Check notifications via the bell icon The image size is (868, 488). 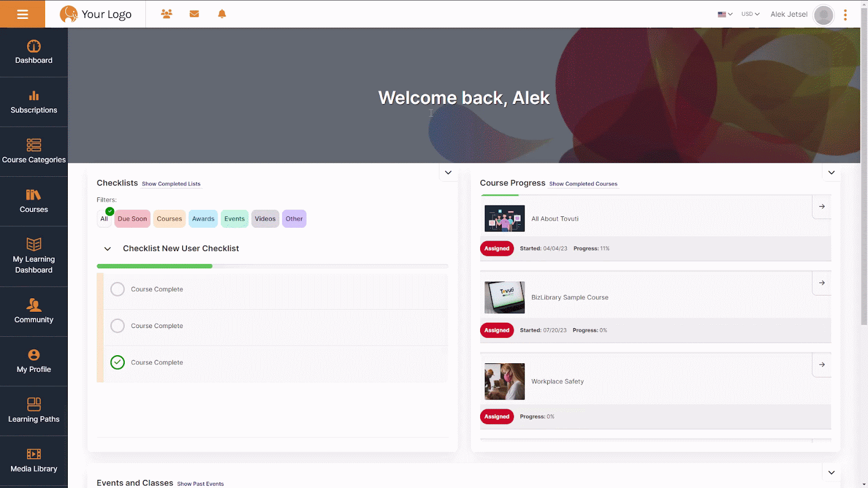[222, 14]
